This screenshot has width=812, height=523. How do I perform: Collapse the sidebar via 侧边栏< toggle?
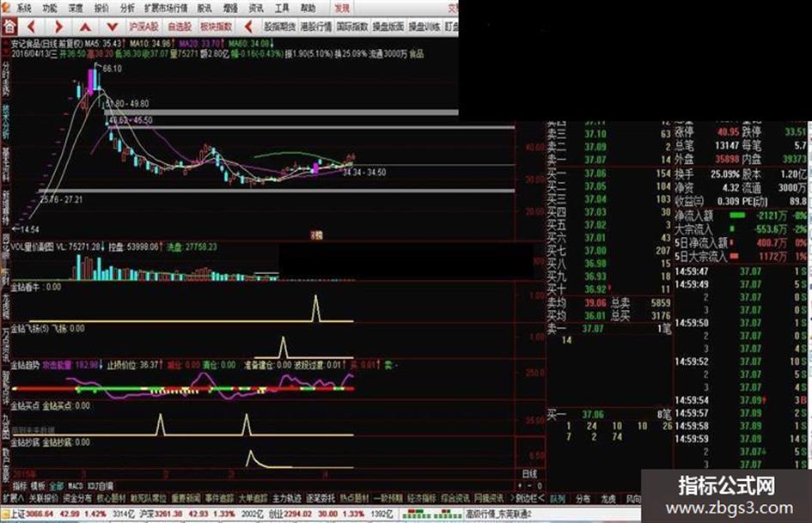[x=530, y=498]
